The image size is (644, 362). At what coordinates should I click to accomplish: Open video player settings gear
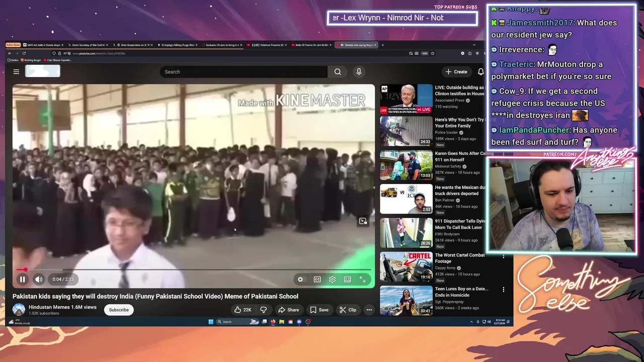(332, 280)
